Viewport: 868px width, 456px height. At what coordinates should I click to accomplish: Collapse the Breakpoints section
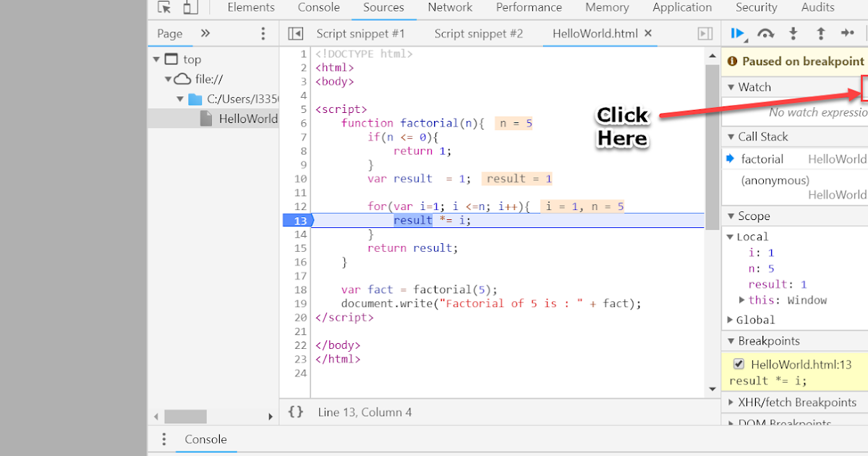(x=731, y=341)
